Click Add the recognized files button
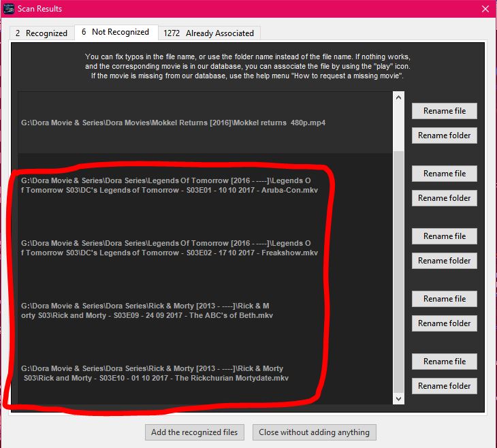Image resolution: width=497 pixels, height=448 pixels. point(194,432)
